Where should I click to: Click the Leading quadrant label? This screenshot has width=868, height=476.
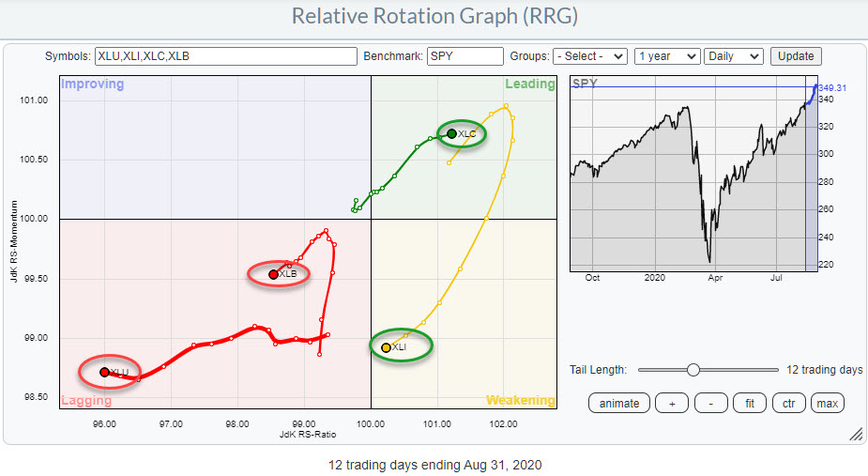click(530, 84)
